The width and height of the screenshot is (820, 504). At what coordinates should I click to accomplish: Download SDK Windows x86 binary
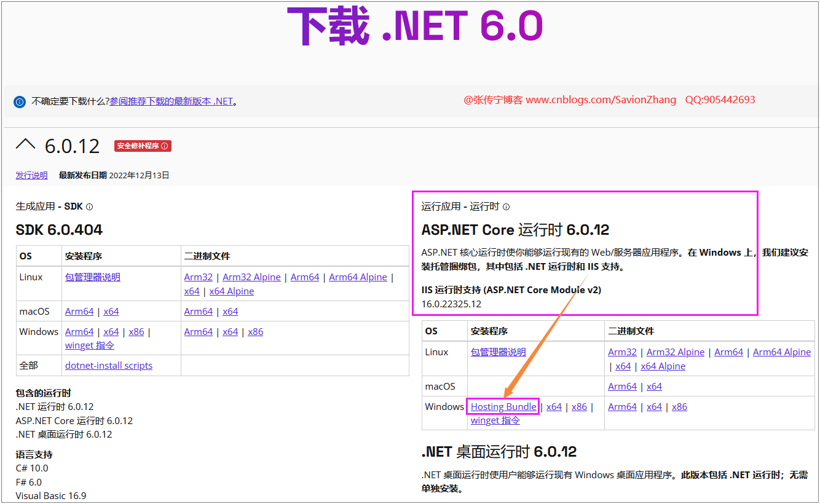pos(255,332)
